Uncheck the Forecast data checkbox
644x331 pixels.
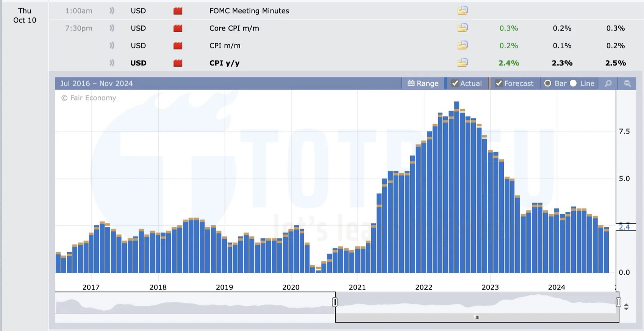[499, 83]
